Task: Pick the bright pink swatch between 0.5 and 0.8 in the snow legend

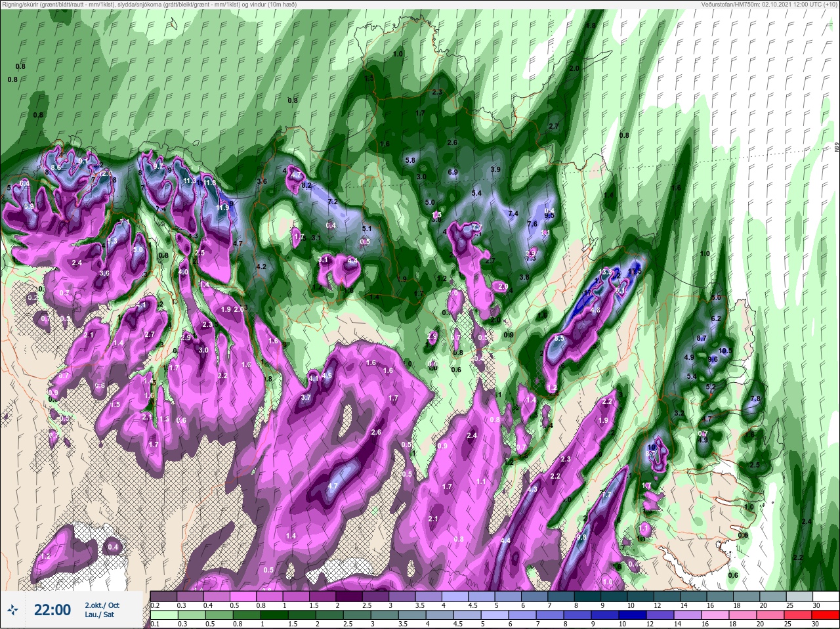Action: pos(245,596)
